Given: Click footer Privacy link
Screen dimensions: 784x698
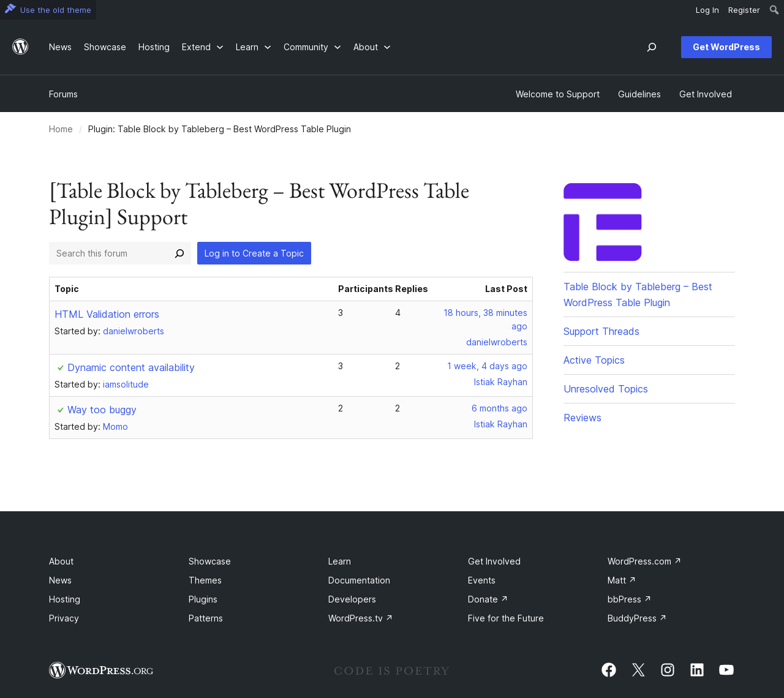Looking at the screenshot, I should point(64,618).
